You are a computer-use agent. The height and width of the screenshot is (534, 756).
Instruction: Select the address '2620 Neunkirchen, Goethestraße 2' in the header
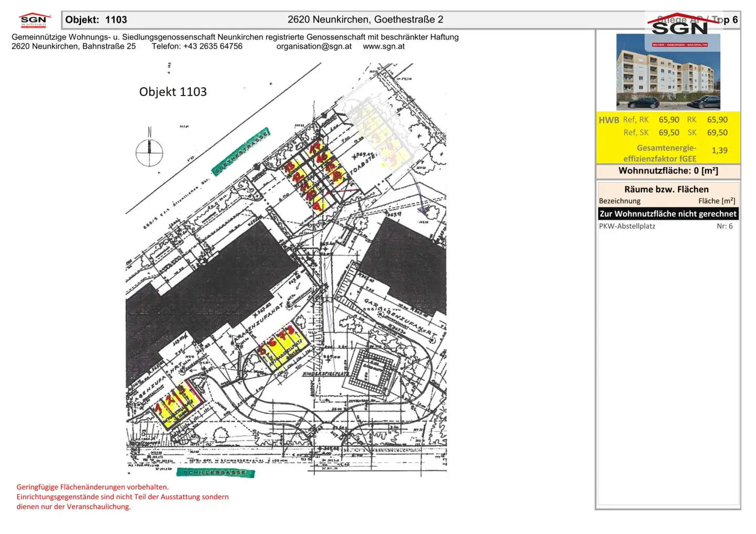point(365,19)
